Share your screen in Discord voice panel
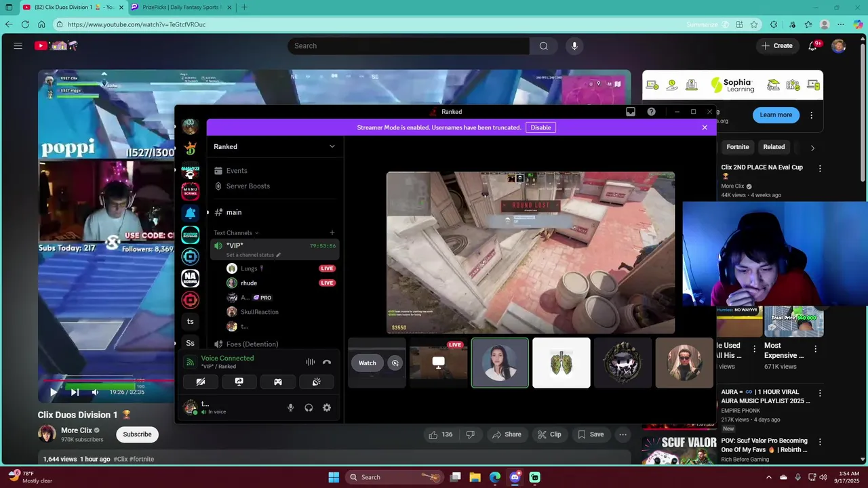This screenshot has height=488, width=868. 239,382
